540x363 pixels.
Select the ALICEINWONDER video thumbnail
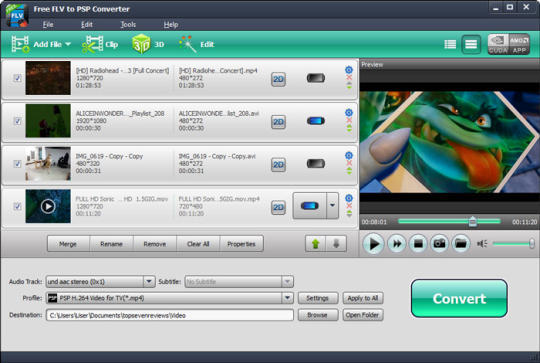pyautogui.click(x=48, y=121)
